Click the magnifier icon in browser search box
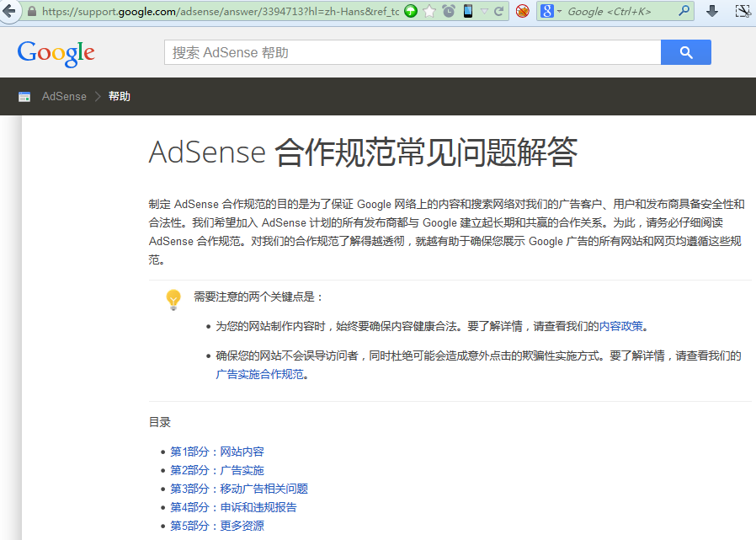The width and height of the screenshot is (756, 540). click(x=684, y=11)
